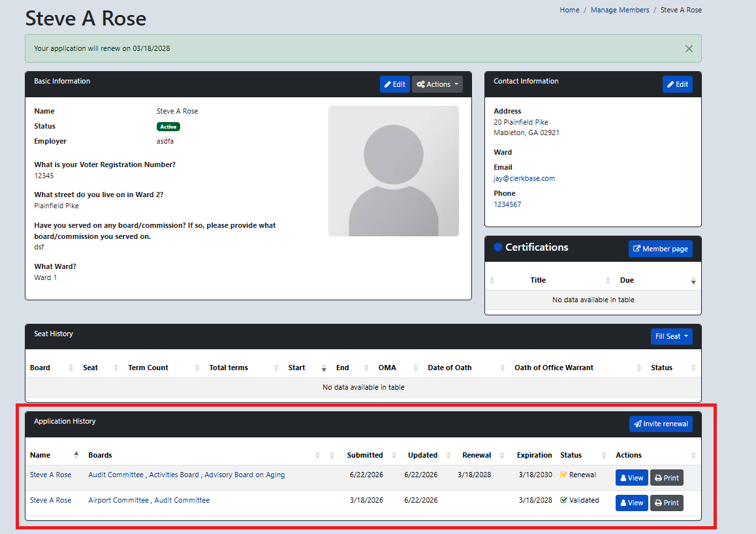
Task: Select the voter registration number 12345
Action: pyautogui.click(x=44, y=176)
